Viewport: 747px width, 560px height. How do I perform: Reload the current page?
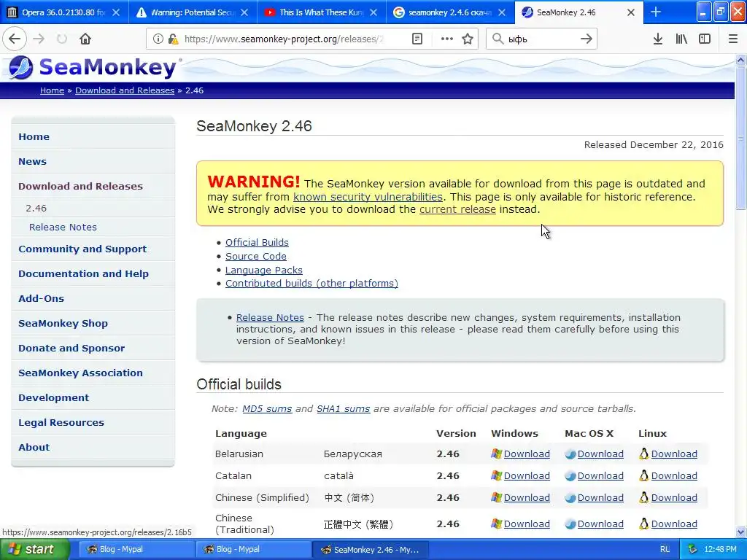pyautogui.click(x=62, y=39)
